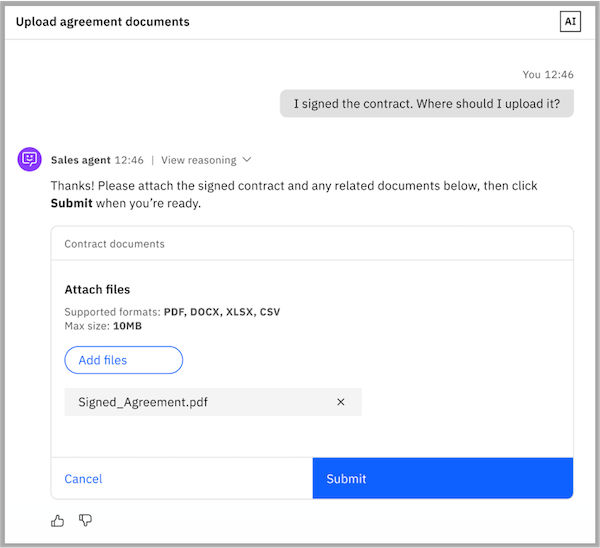The width and height of the screenshot is (600, 548).
Task: Click the 'Sales agent' name label
Action: (81, 160)
